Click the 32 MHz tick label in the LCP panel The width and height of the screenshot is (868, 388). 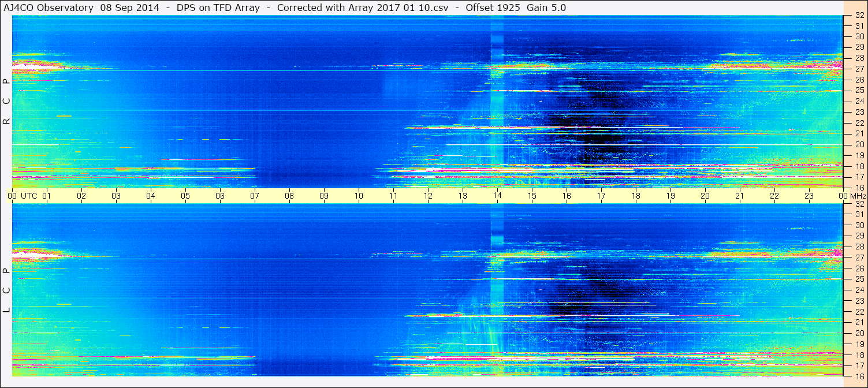coord(859,204)
